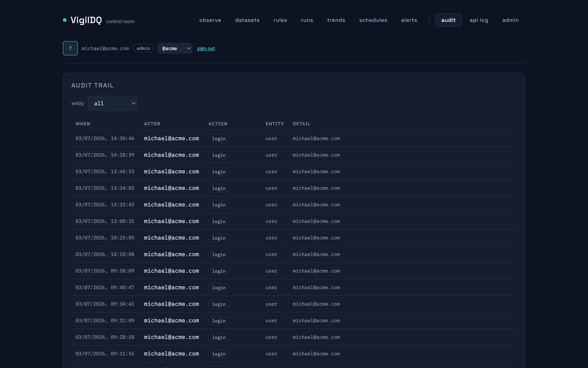Click the login badge in the 14:30:46 row

click(219, 138)
